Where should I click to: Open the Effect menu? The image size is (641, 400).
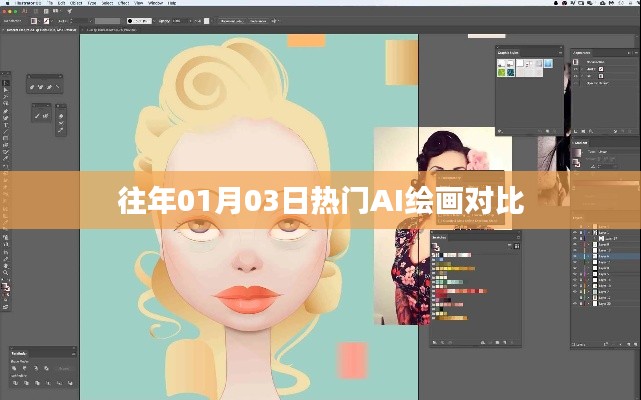123,3
